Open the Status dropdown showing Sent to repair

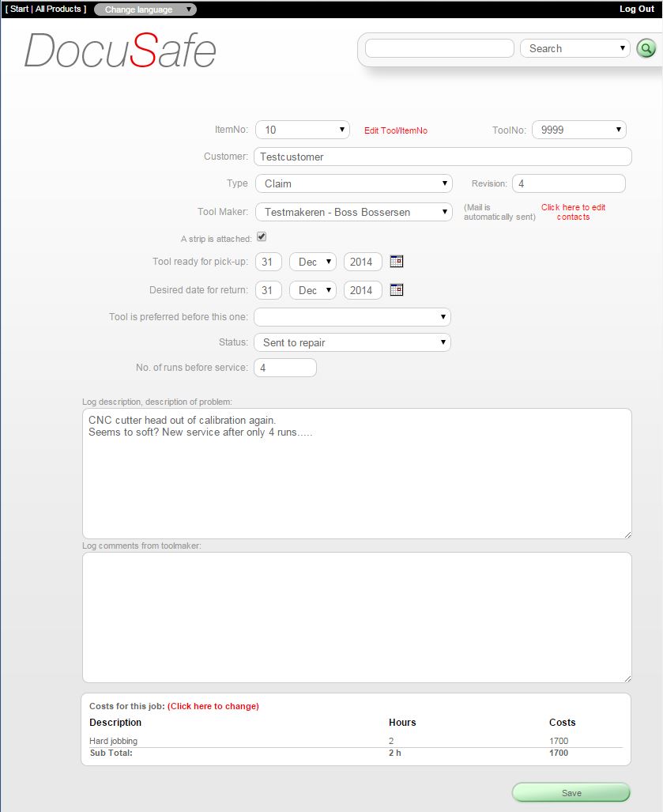tap(352, 342)
